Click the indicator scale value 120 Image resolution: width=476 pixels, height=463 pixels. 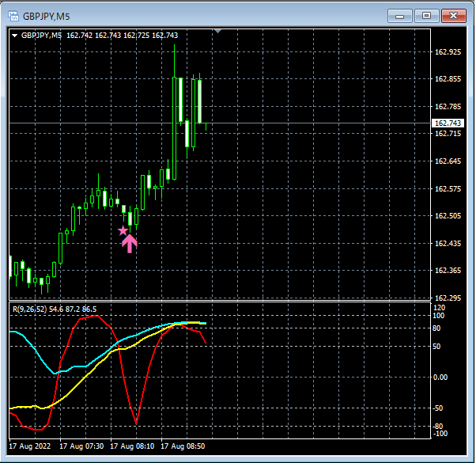[x=440, y=307]
